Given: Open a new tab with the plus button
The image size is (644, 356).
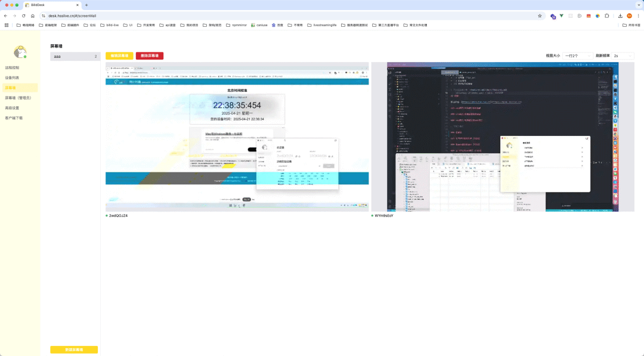Looking at the screenshot, I should pyautogui.click(x=86, y=5).
